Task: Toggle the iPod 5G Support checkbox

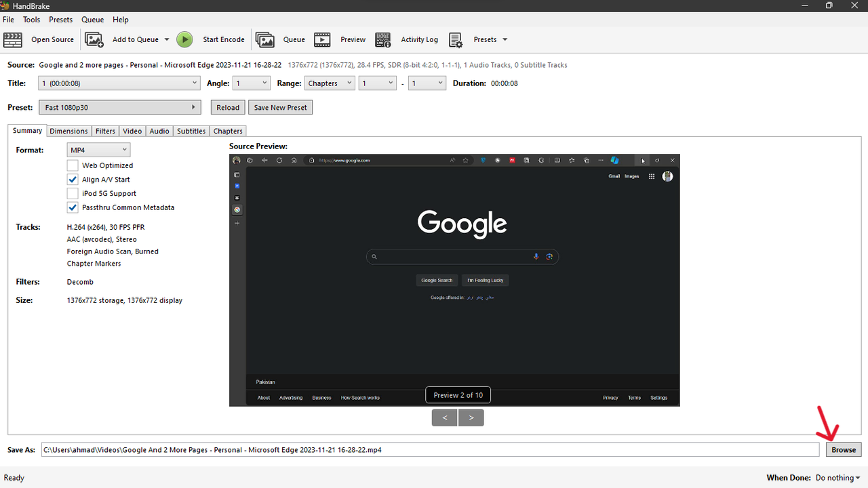Action: tap(73, 193)
